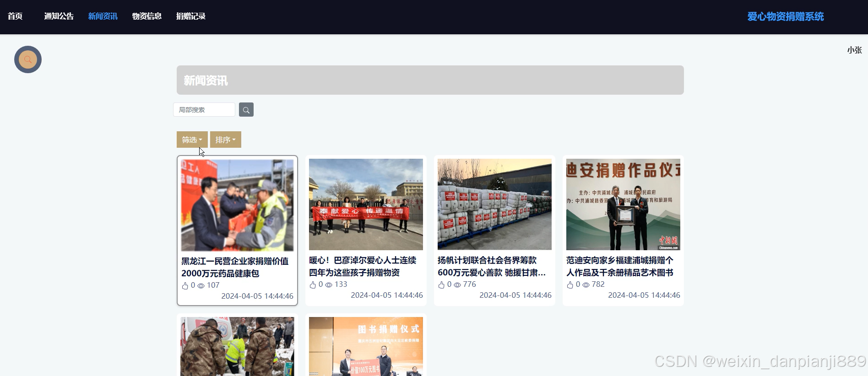Click the stacked white supply bales thumbnail
This screenshot has height=376, width=868.
tap(494, 204)
